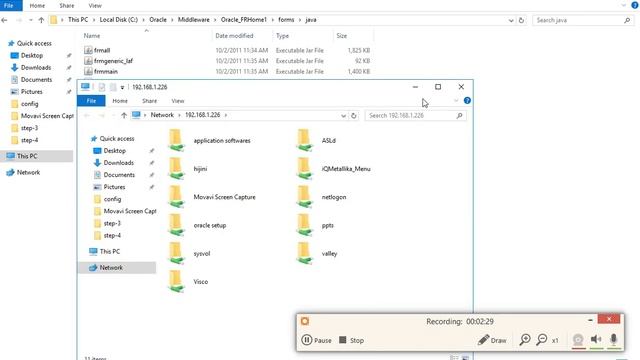
Task: Select Network in front window sidebar
Action: 117,267
